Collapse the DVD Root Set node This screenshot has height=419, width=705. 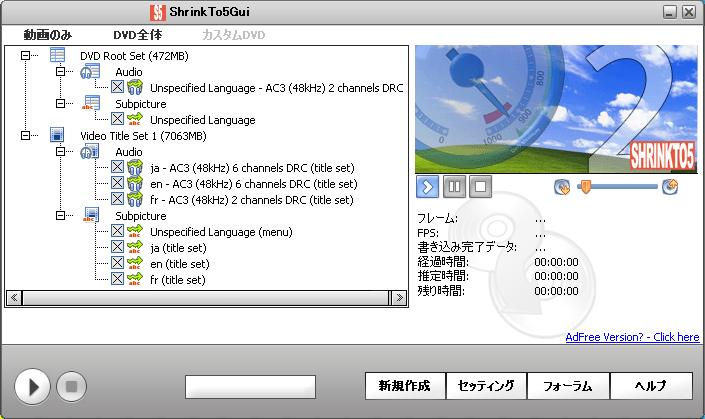click(26, 55)
